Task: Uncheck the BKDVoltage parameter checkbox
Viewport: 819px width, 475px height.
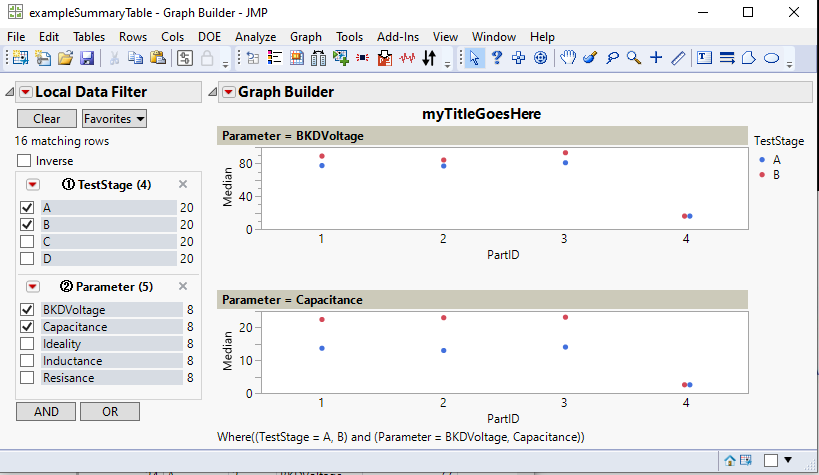Action: (x=27, y=309)
